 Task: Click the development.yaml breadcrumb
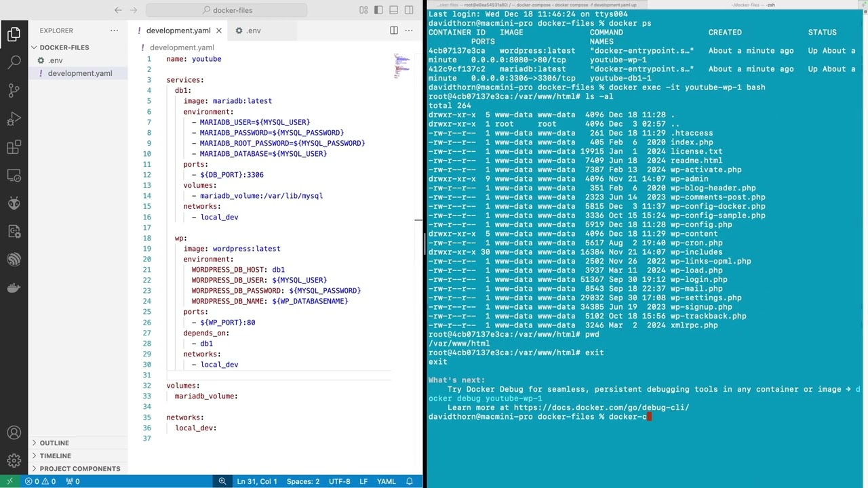click(181, 47)
